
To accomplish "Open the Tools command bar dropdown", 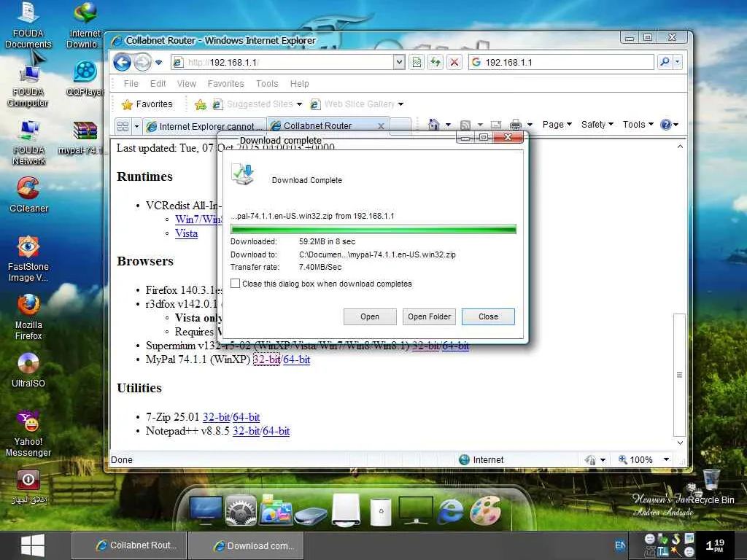I will coord(638,124).
